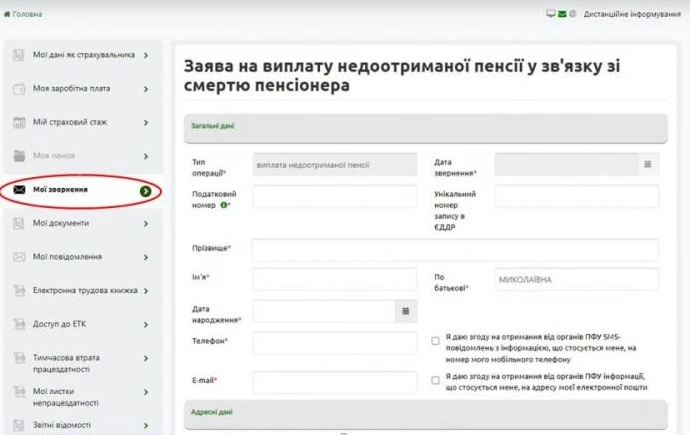The image size is (690, 435).
Task: Expand Доступ до ЕТК chevron
Action: (x=146, y=325)
